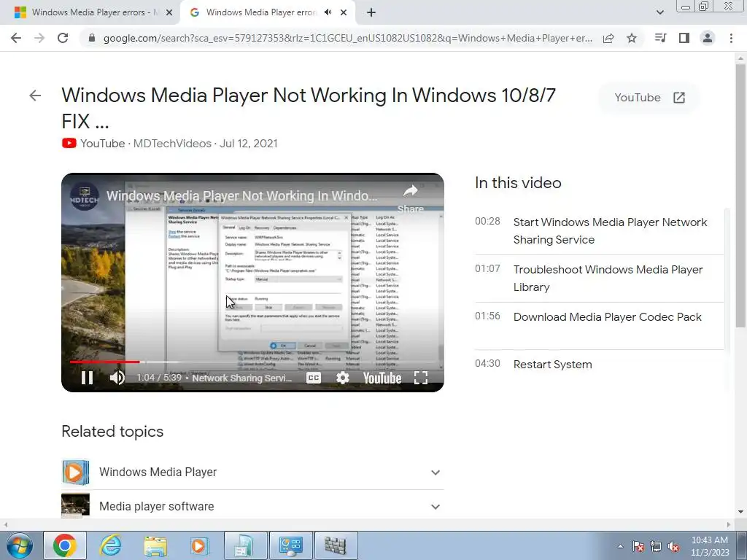Close the Microsoft Windows Media Player errors tab
747x560 pixels.
[169, 13]
